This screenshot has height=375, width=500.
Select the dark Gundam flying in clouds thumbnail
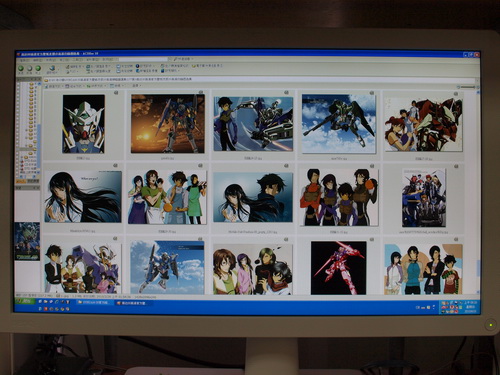click(x=339, y=123)
